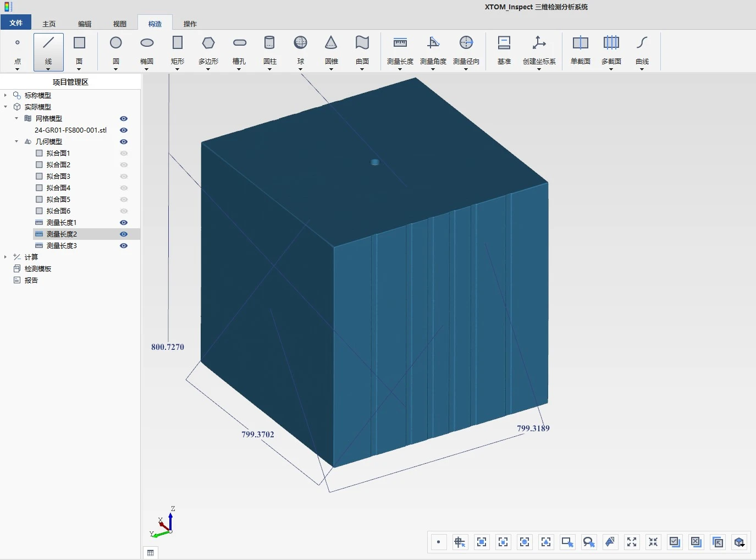Click the triangle mesh selection icon
Viewport: 756px width, 560px height.
pos(610,542)
